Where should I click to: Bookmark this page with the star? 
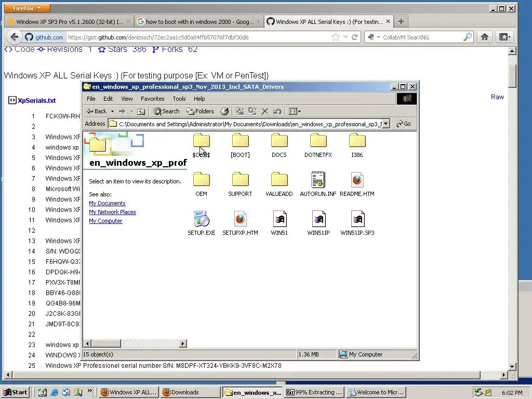click(335, 37)
